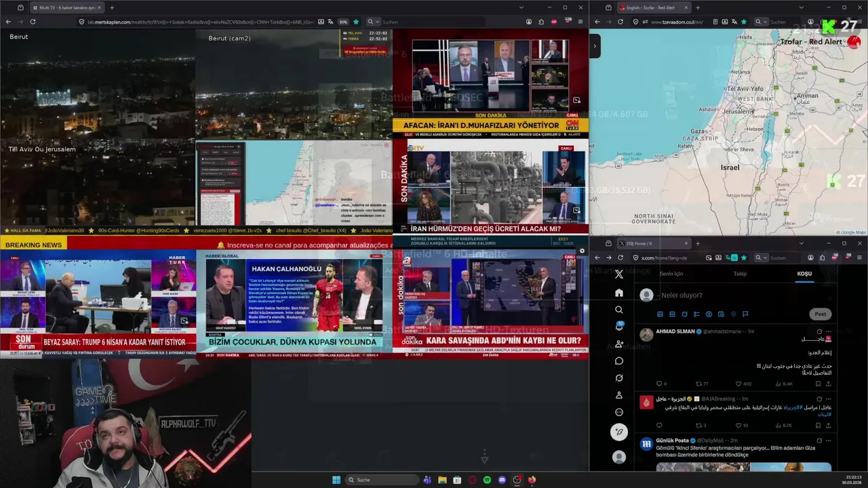Add poll icon in X composer
Image resolution: width=868 pixels, height=488 pixels.
[x=696, y=314]
